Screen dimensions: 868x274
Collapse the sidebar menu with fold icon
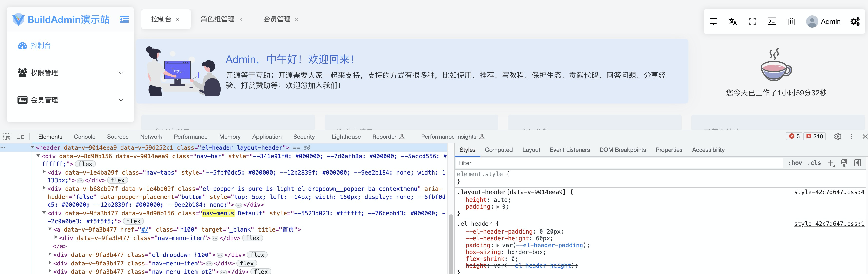click(124, 19)
